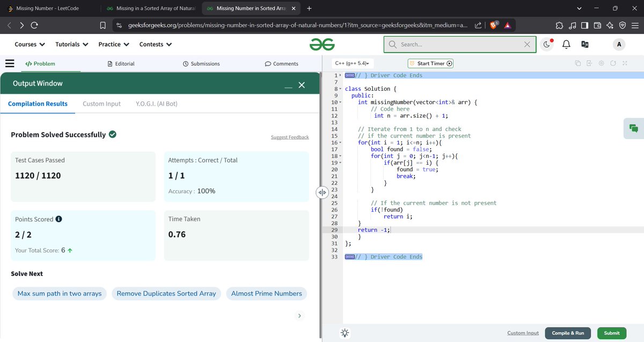Open the Brave wallet icon
The width and height of the screenshot is (644, 342).
pyautogui.click(x=597, y=25)
